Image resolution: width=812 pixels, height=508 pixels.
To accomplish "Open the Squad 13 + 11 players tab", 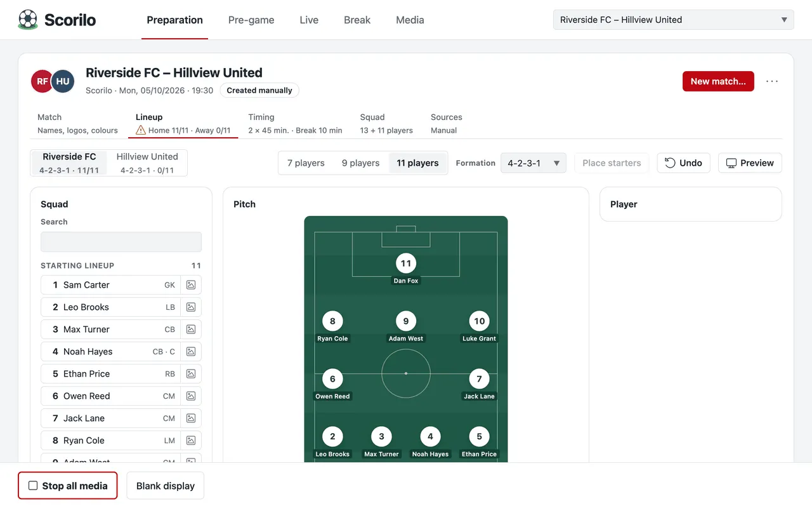I will (x=386, y=123).
